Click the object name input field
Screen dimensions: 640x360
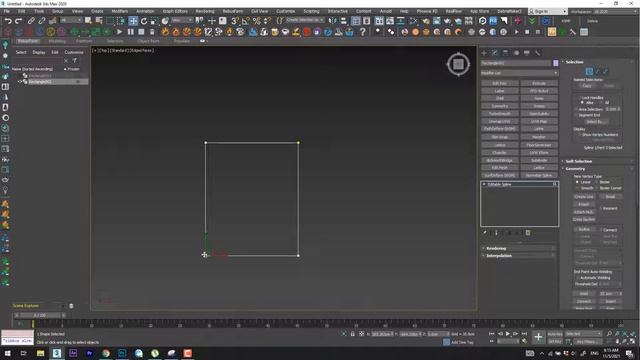pos(516,63)
